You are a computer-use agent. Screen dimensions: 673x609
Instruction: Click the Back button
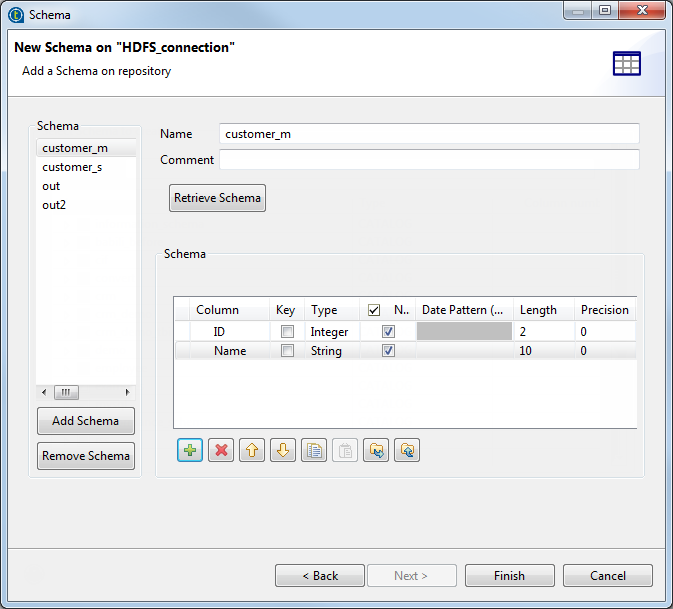coord(320,576)
